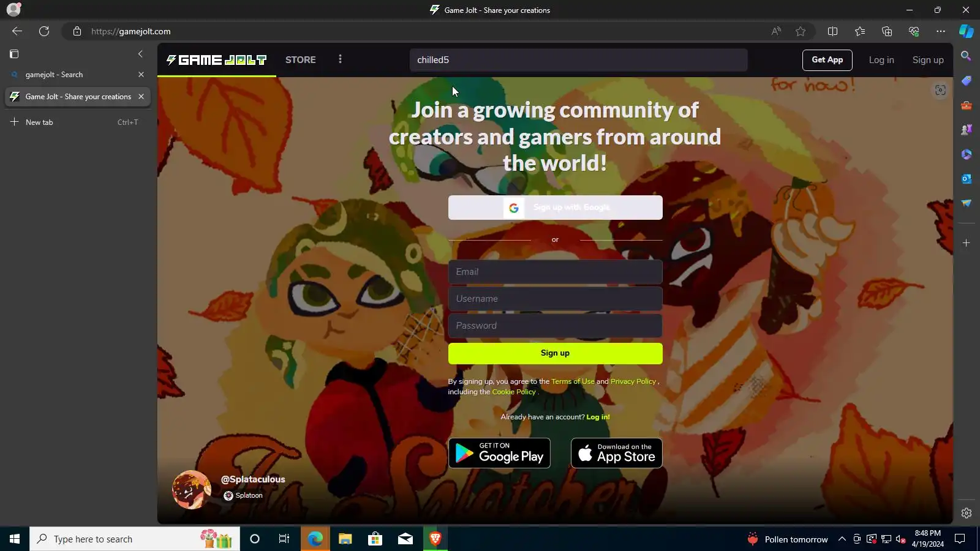Open the Terms of Use link
The image size is (980, 551).
pyautogui.click(x=573, y=381)
